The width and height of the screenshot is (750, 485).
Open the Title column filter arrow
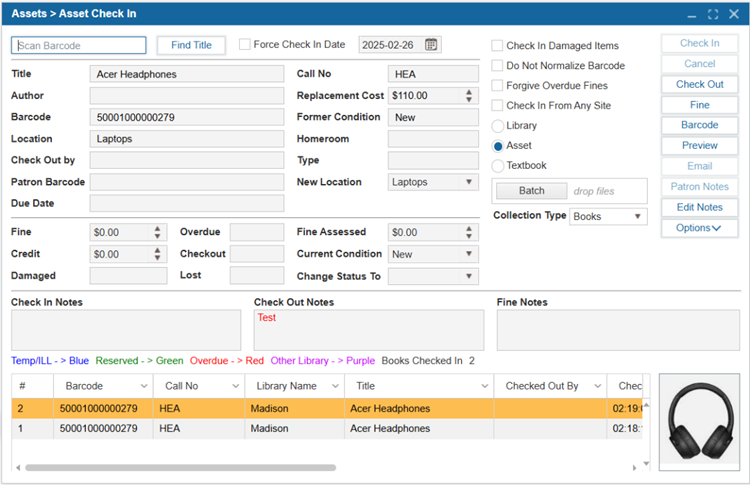(x=485, y=386)
